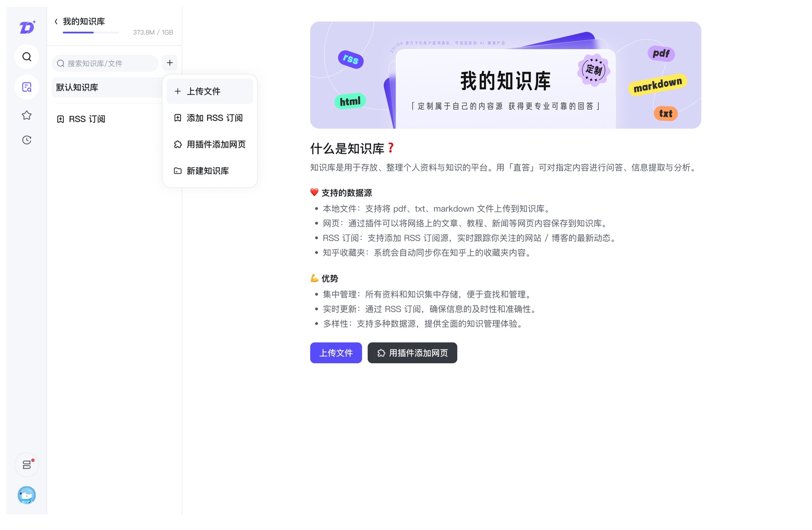Choose 添加 RSS 订阅 from the menu
812x530 pixels.
point(210,118)
